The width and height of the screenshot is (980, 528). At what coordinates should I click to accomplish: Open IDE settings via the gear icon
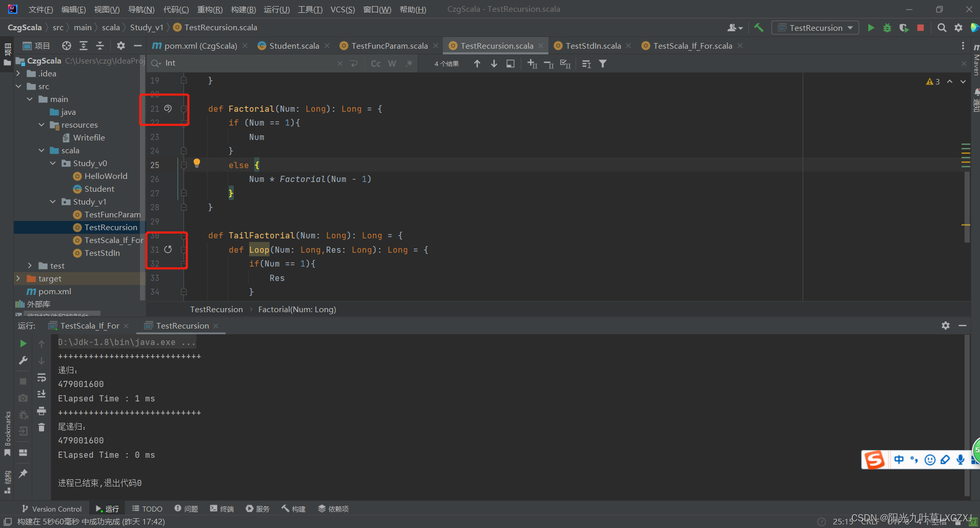[x=958, y=28]
